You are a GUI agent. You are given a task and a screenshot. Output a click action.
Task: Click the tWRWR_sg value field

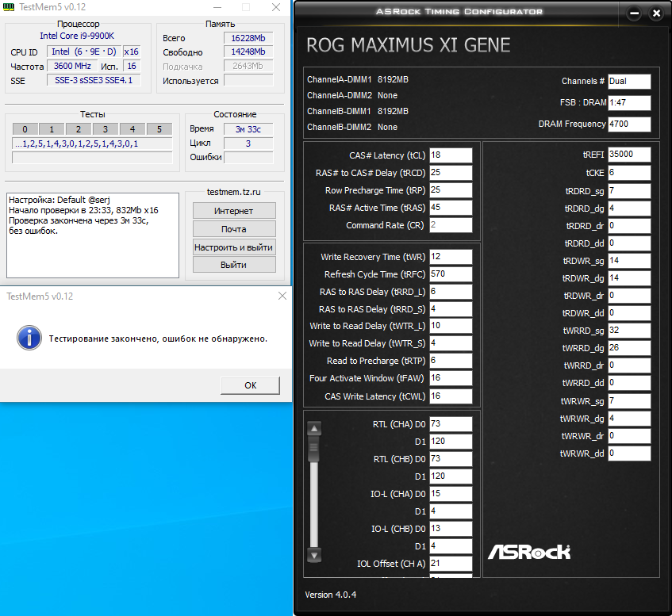tap(629, 401)
